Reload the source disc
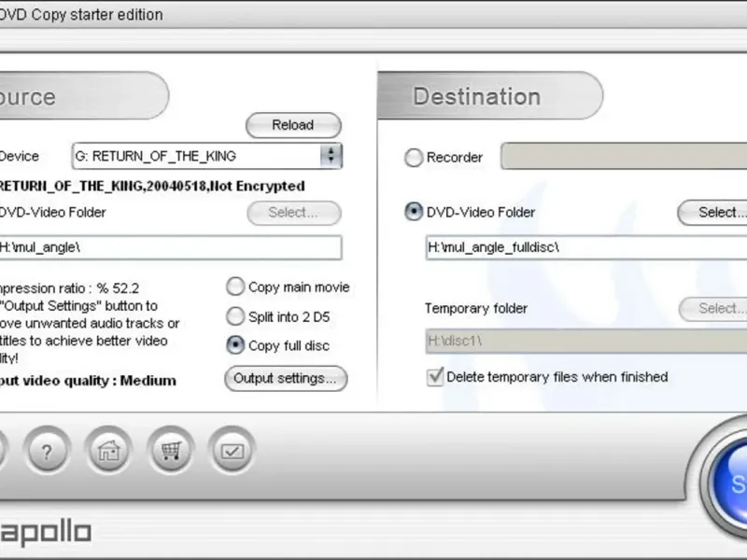This screenshot has width=747, height=560. [293, 125]
